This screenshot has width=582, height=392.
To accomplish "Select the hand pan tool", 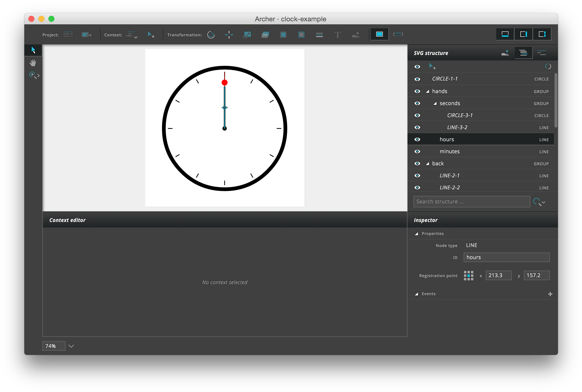I will (x=33, y=63).
